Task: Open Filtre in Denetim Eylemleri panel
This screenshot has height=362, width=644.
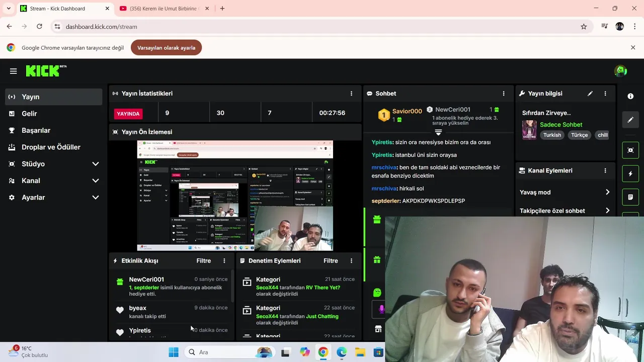Action: pos(331,260)
